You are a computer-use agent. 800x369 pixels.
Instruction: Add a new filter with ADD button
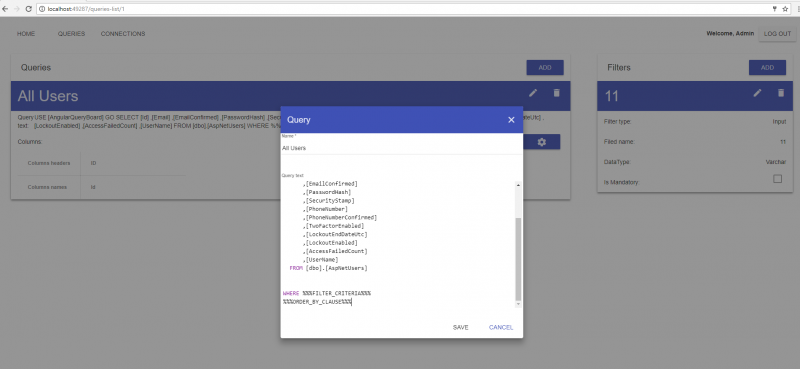pyautogui.click(x=767, y=67)
